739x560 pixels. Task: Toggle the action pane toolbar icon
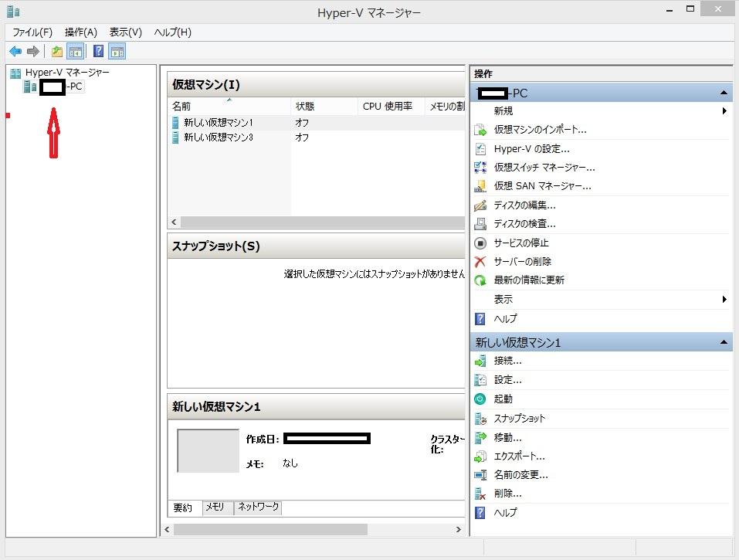(x=117, y=51)
